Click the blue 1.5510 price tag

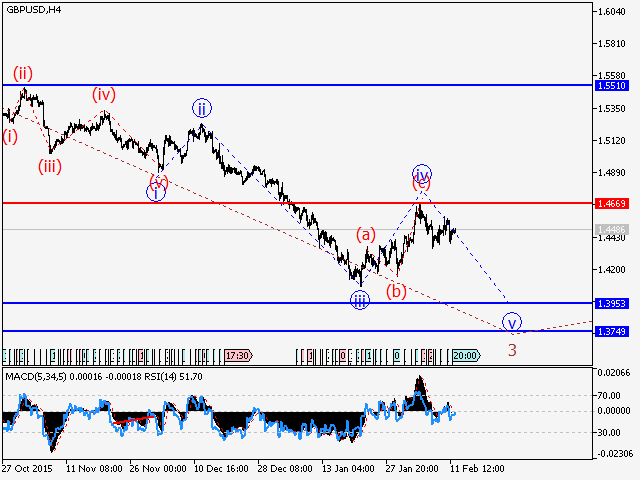[x=611, y=86]
